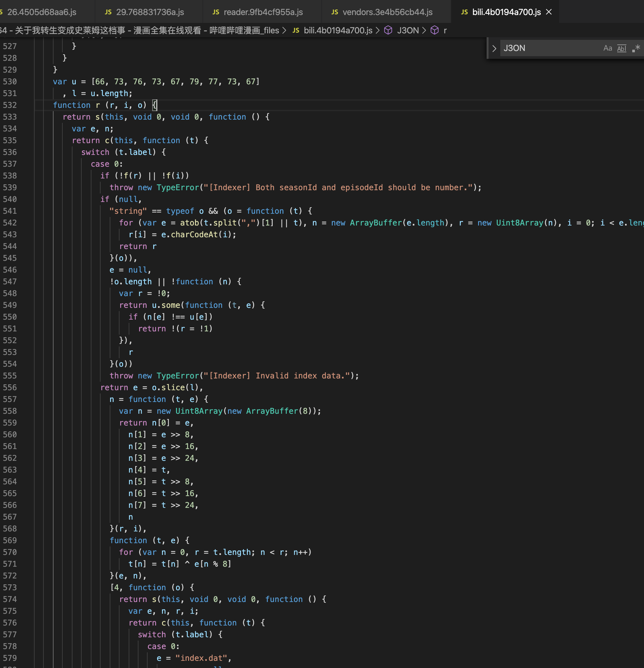644x668 pixels.
Task: Switch to vendors.3e4b56cb44.js tab
Action: click(387, 12)
